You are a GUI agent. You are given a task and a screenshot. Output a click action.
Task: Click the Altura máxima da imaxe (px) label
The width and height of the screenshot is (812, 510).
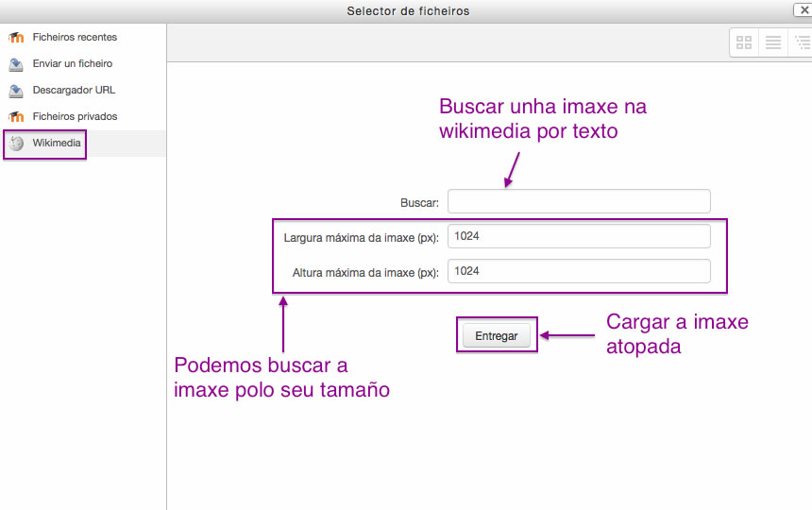coord(365,273)
